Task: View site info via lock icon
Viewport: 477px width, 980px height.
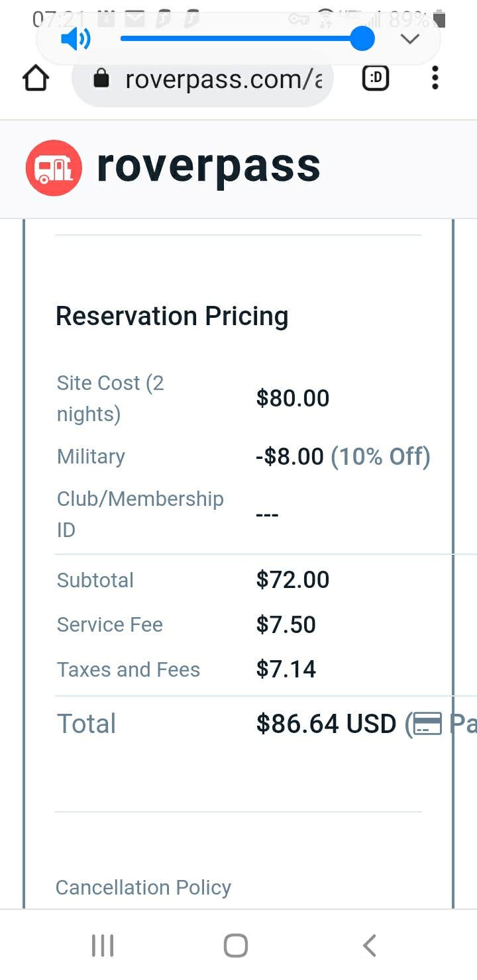Action: click(x=101, y=79)
